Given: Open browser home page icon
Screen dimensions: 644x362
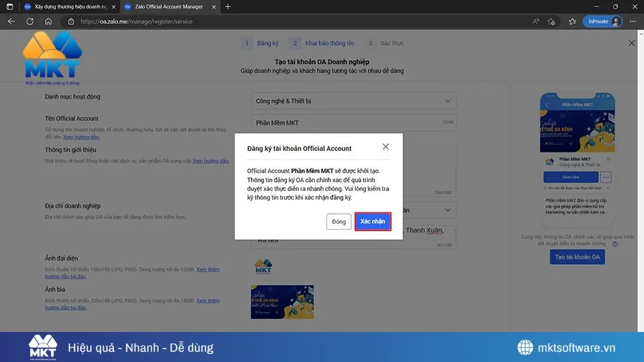Looking at the screenshot, I should (48, 21).
